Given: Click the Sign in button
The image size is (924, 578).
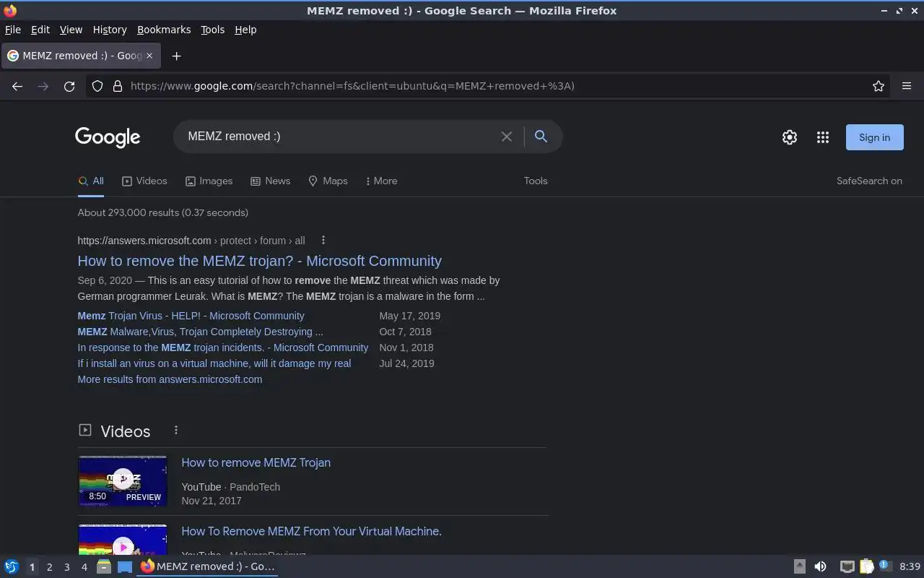Looking at the screenshot, I should 874,137.
